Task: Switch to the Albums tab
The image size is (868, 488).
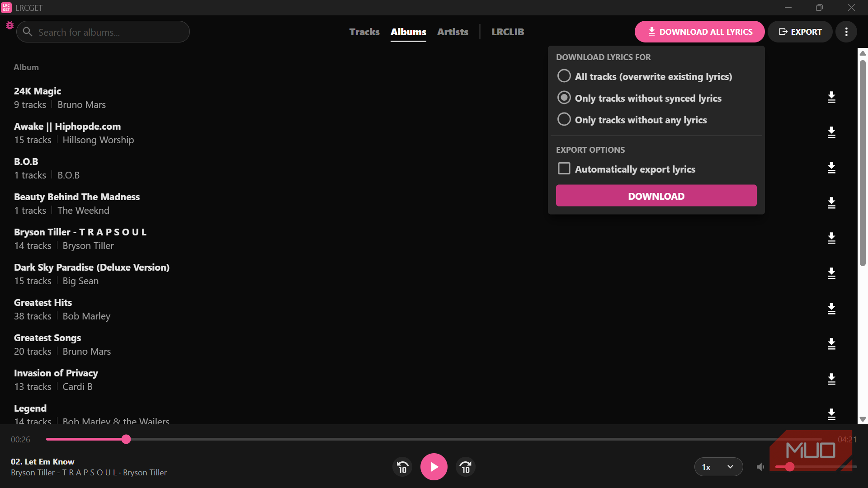Action: pyautogui.click(x=408, y=32)
